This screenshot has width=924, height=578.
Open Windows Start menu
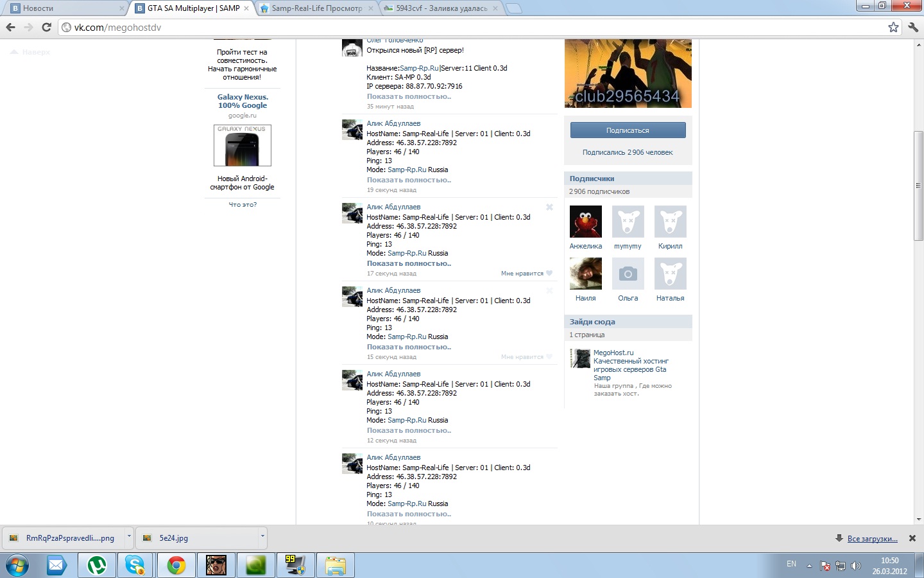(17, 566)
